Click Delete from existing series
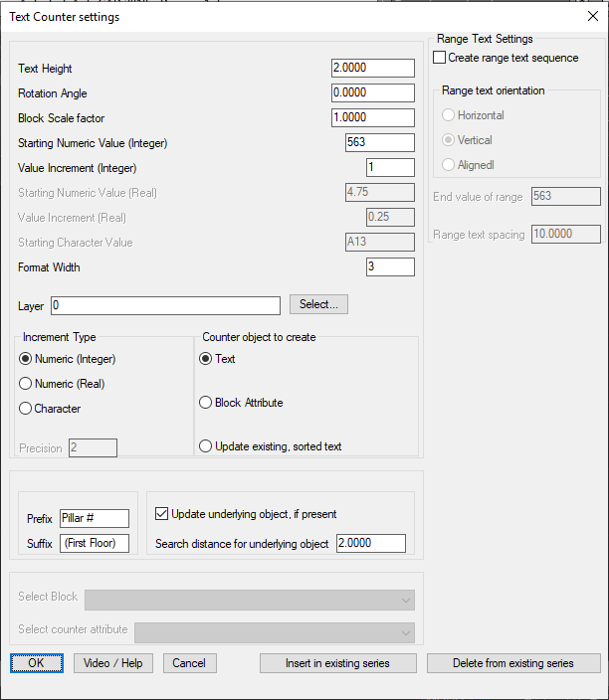The image size is (609, 700). [x=512, y=663]
